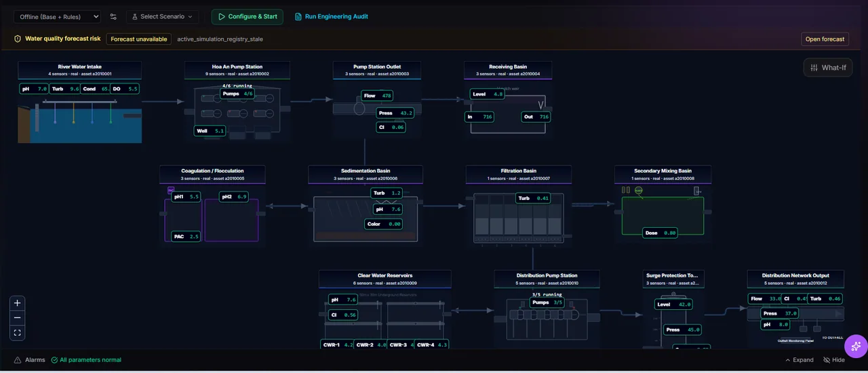This screenshot has width=868, height=373.
Task: Select the River Water Intake node header
Action: [80, 70]
